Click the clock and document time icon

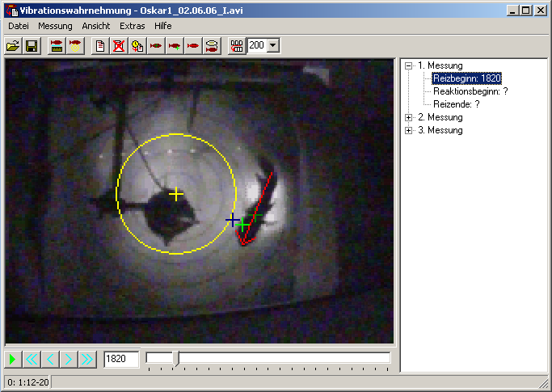137,46
